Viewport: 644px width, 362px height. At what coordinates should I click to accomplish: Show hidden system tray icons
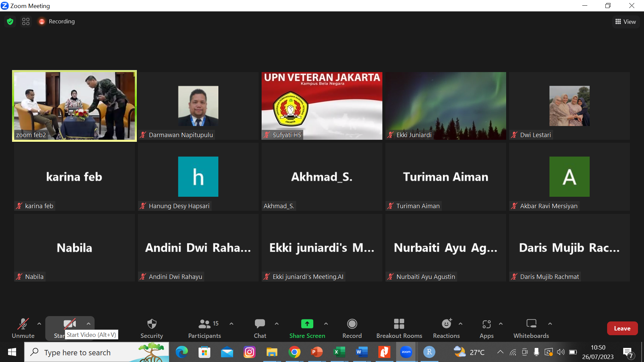(500, 352)
